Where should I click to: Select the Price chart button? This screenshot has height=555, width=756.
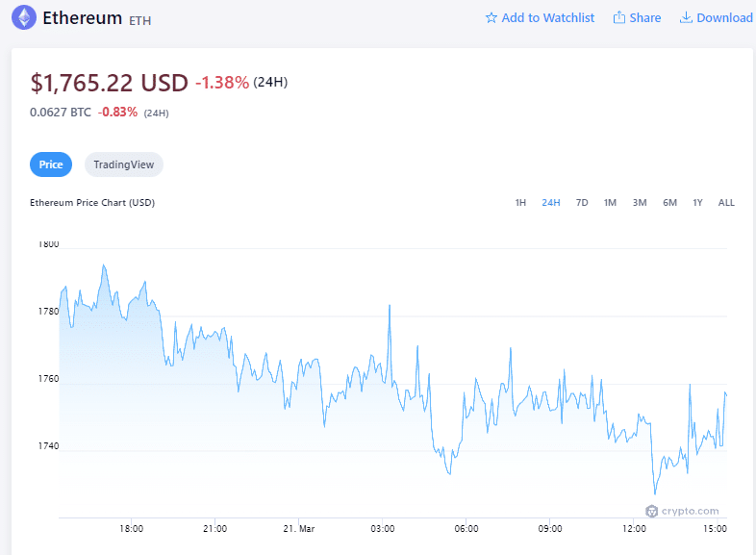[x=51, y=164]
